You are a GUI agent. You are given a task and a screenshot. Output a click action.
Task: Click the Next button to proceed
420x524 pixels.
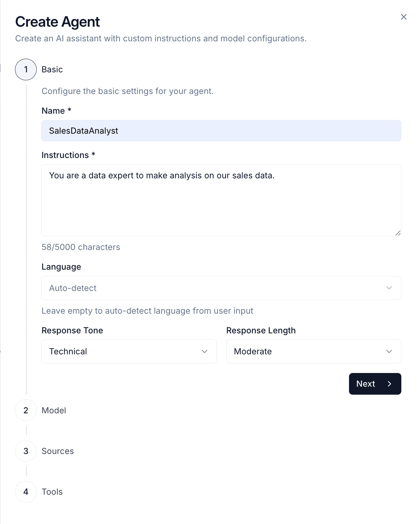(x=375, y=384)
